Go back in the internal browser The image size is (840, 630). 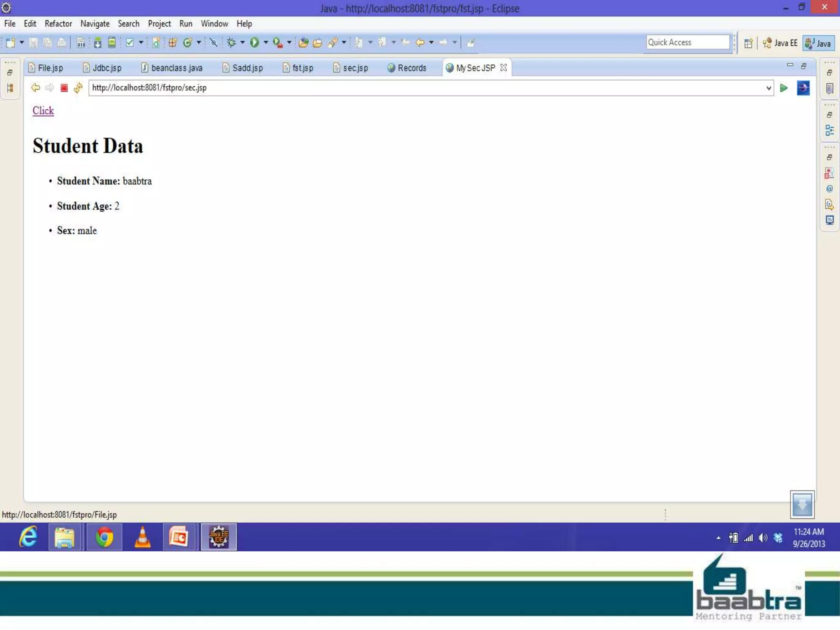point(36,88)
